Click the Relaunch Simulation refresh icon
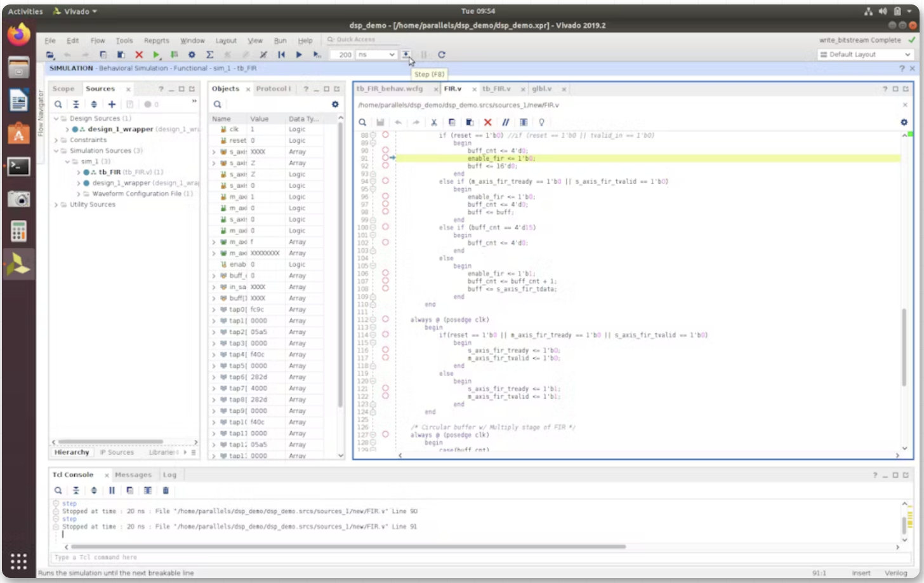Screen dimensions: 924x583 click(442, 55)
